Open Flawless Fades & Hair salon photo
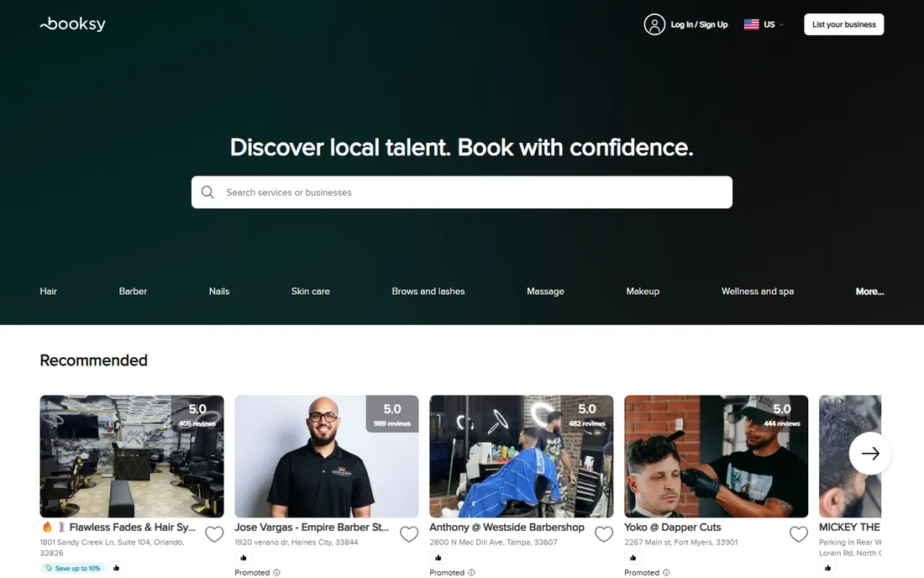 click(132, 456)
